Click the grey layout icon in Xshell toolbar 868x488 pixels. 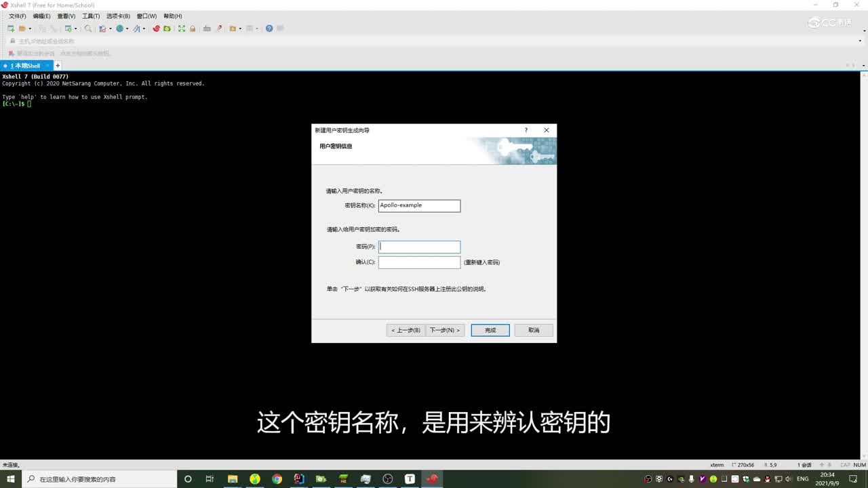[x=250, y=28]
